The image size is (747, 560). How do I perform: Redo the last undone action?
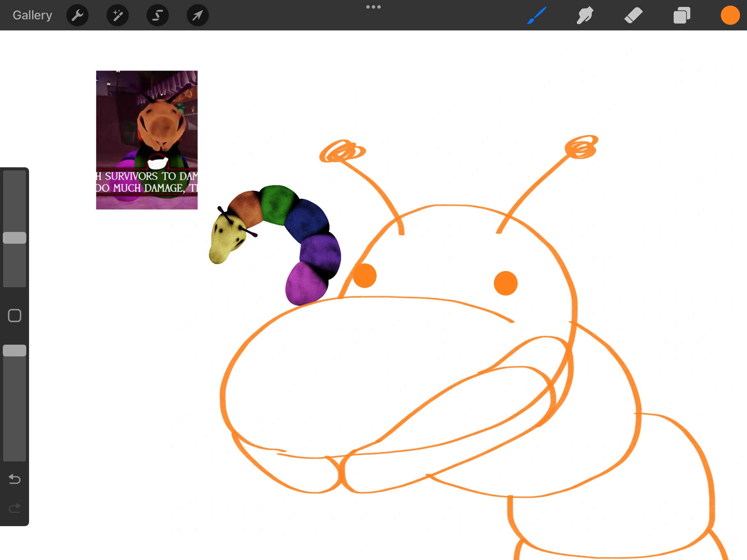pos(15,508)
